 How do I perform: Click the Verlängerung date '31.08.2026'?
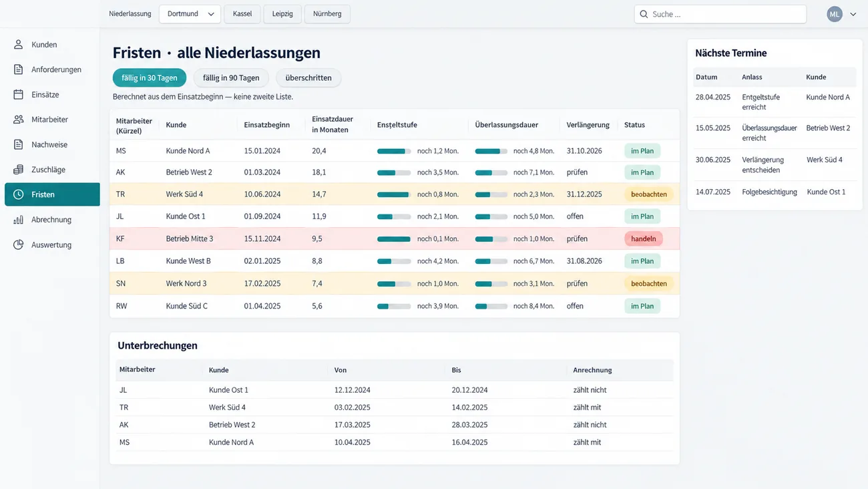point(584,261)
